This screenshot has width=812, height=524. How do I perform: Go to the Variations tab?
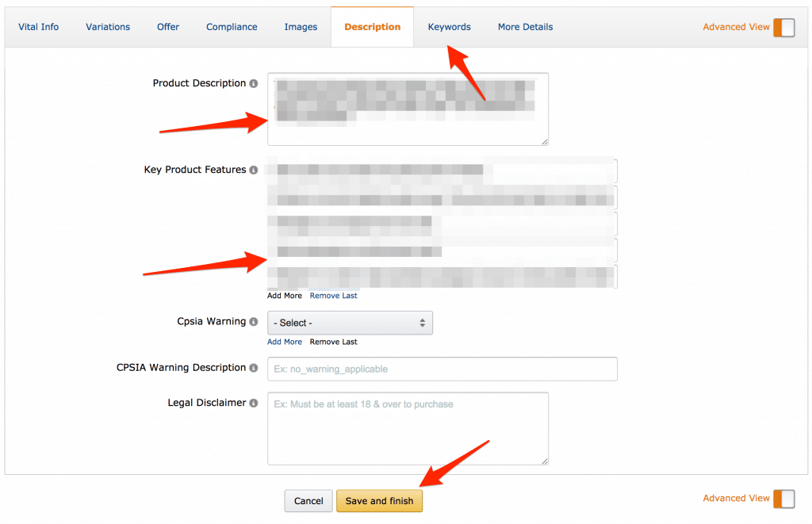[108, 27]
